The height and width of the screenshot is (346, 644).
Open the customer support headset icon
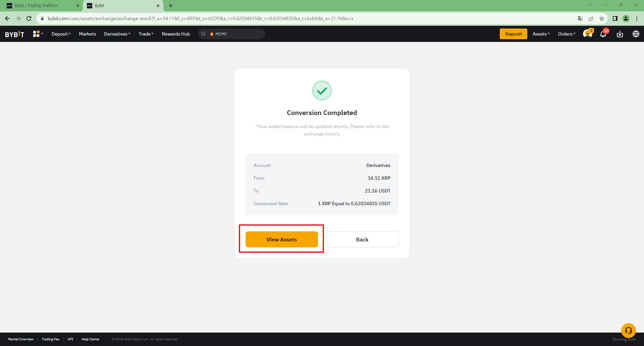(628, 331)
